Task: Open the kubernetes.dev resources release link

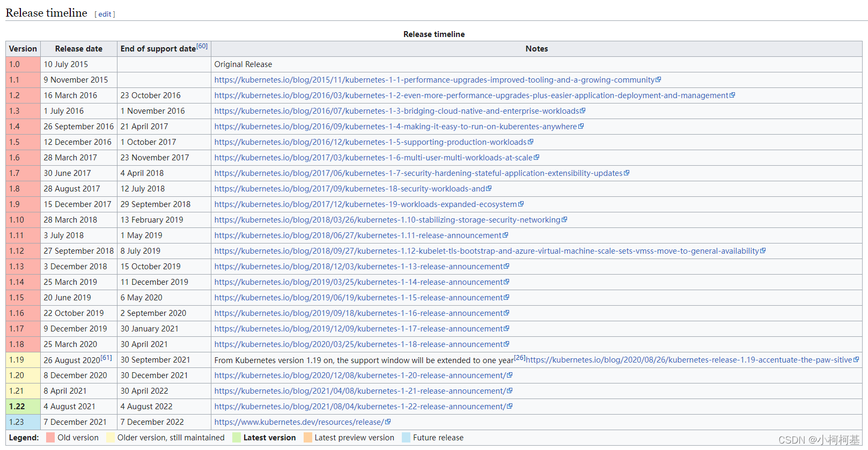Action: [299, 422]
